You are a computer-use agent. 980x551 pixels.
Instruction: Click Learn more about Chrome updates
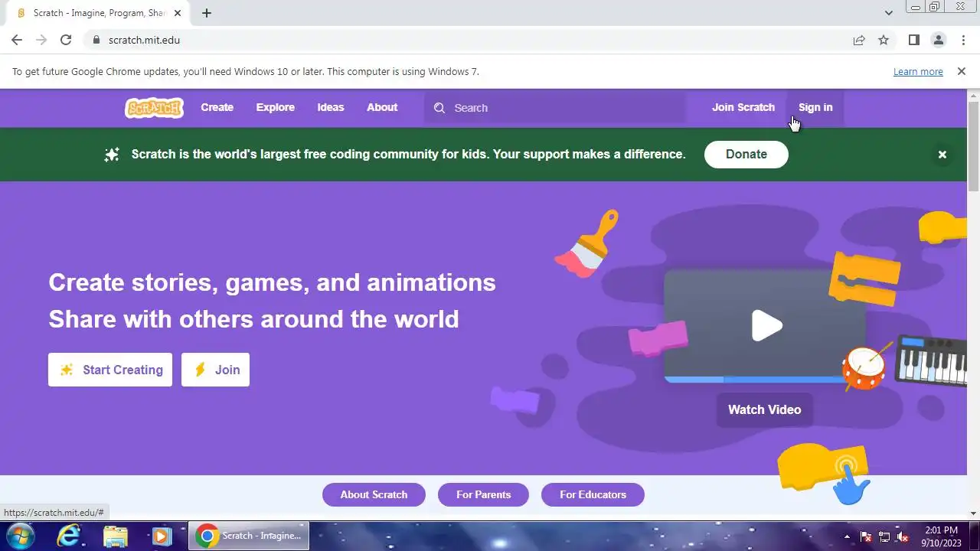(918, 71)
